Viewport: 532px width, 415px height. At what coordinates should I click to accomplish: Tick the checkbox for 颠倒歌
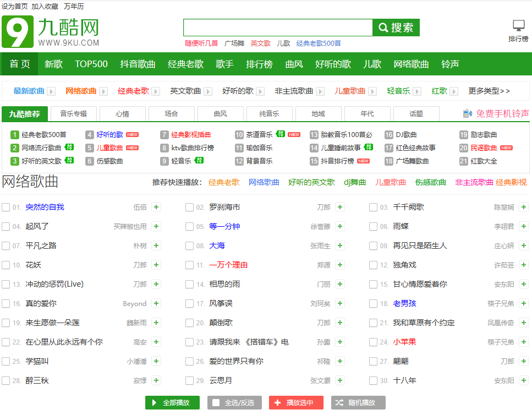click(x=189, y=323)
